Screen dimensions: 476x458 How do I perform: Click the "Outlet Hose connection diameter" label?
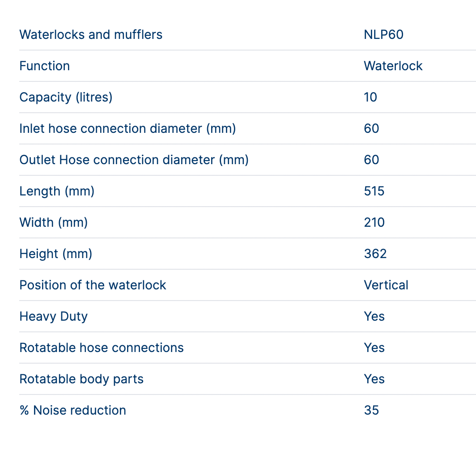pos(134,160)
